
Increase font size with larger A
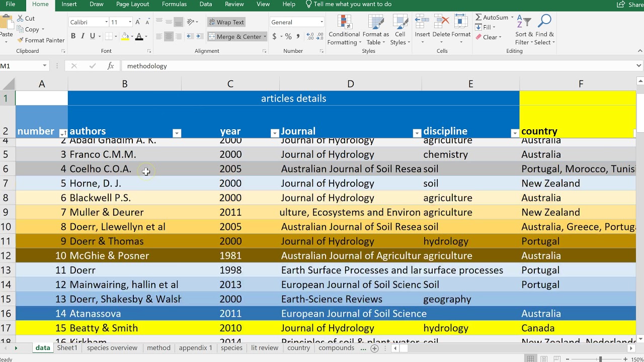(x=138, y=22)
